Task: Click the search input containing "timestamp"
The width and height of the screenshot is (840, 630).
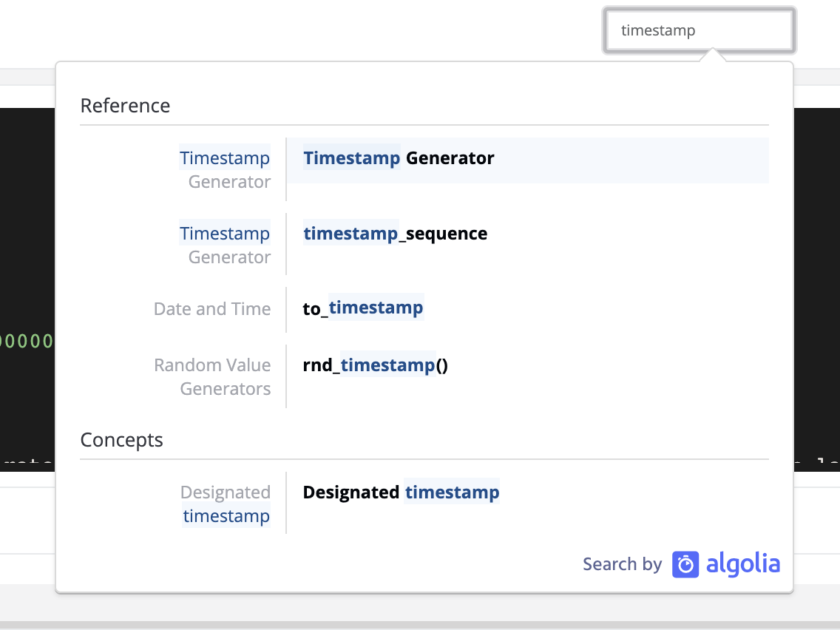Action: [699, 30]
